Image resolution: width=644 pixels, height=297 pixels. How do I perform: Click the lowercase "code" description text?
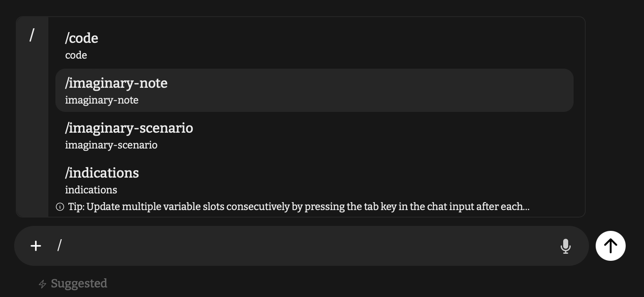click(76, 55)
